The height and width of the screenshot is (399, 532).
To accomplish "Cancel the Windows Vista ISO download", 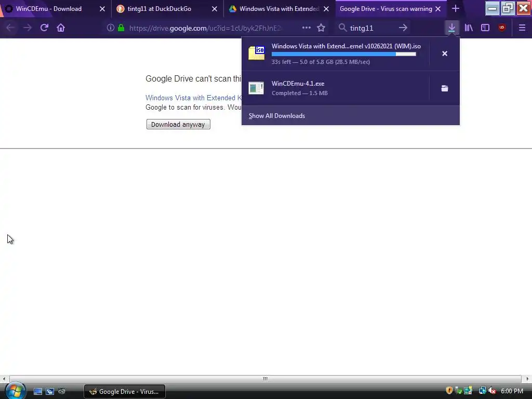I will 445,54.
